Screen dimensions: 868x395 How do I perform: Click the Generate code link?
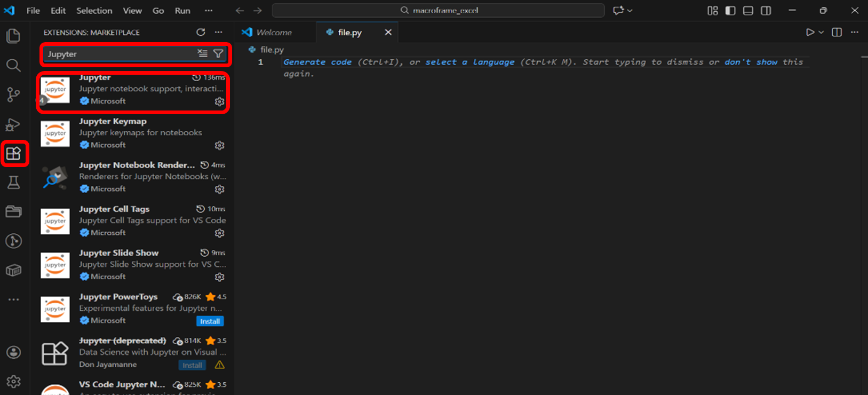317,62
